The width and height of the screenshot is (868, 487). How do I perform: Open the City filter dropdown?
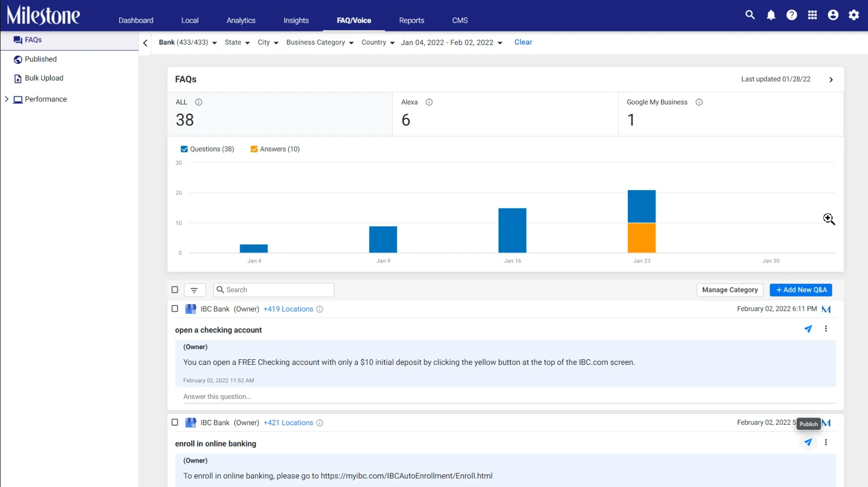click(268, 43)
